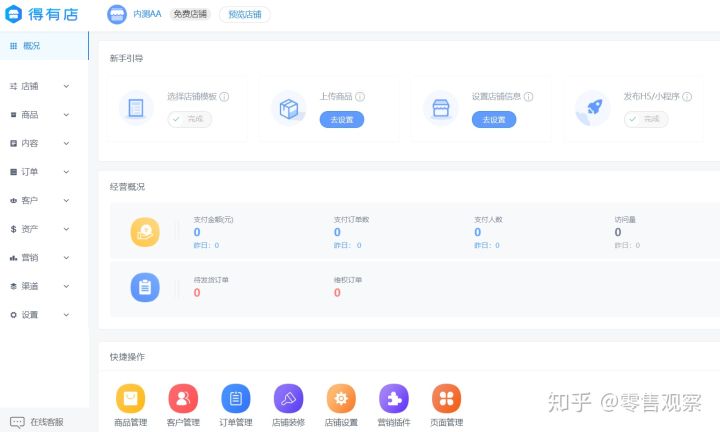Click the 得有店 logo icon

(x=13, y=14)
